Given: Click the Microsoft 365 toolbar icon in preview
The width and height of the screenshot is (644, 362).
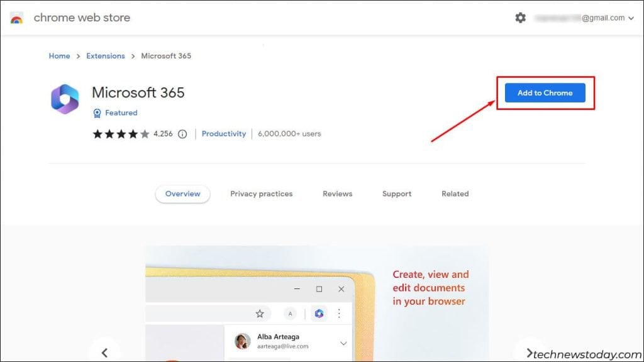Looking at the screenshot, I should (319, 314).
